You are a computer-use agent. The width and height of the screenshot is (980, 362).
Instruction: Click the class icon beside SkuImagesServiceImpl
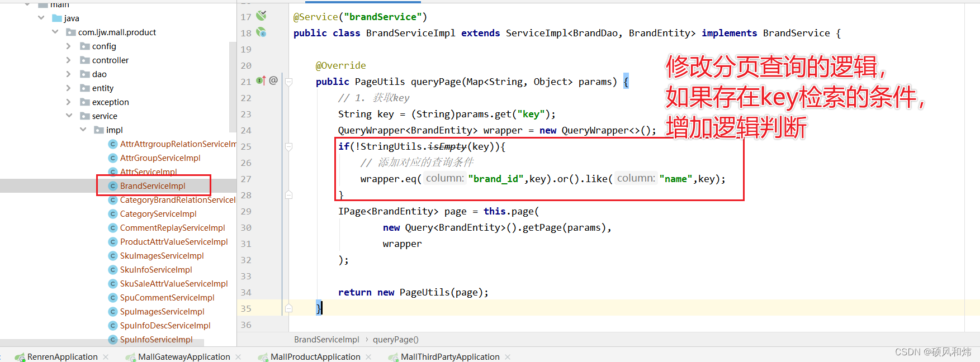(113, 256)
